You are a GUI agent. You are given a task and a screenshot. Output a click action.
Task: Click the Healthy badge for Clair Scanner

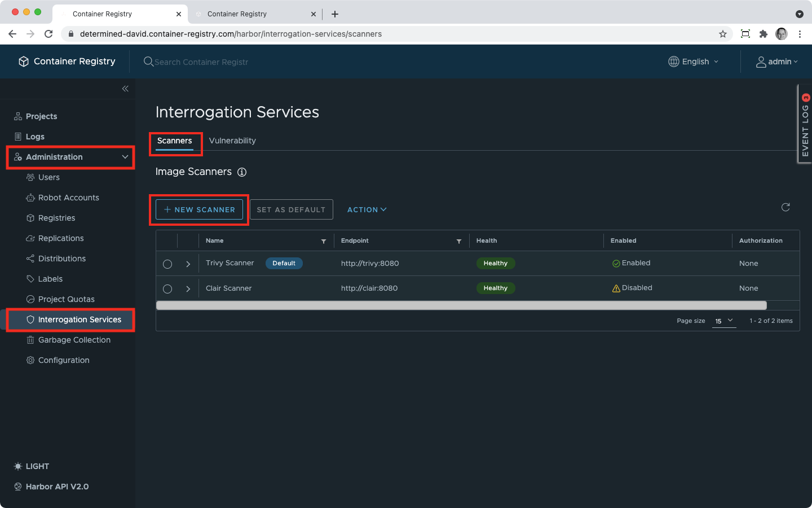pyautogui.click(x=496, y=288)
